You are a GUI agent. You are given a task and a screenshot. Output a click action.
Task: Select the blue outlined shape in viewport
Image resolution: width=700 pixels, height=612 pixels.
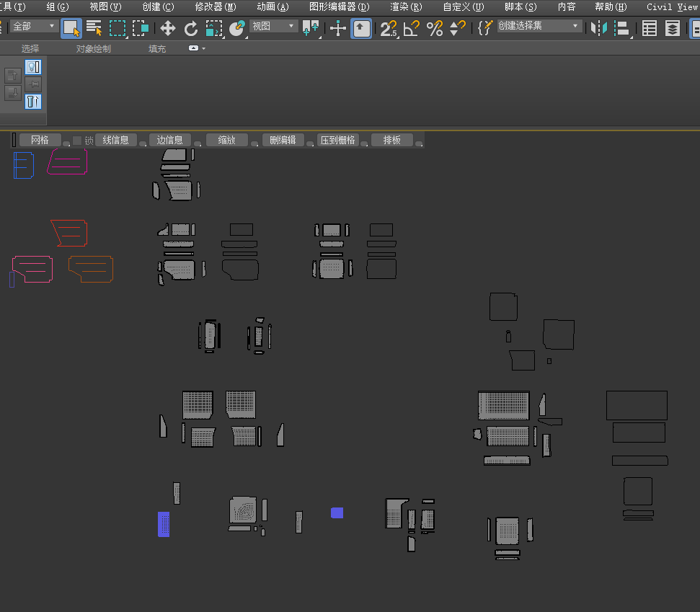tap(24, 165)
